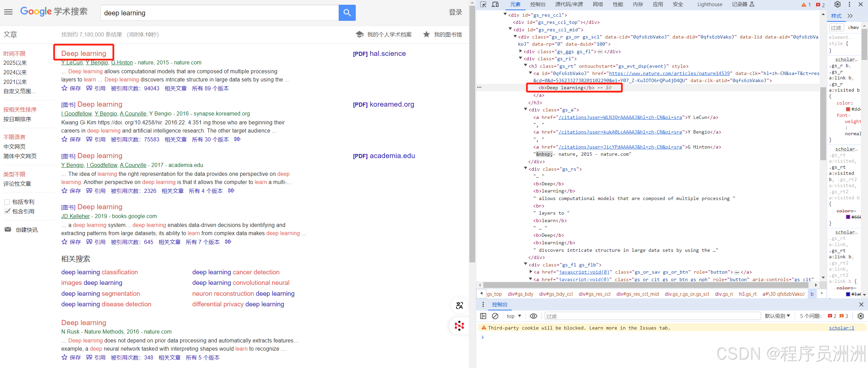
Task: Click the clear console icon
Action: tap(495, 316)
